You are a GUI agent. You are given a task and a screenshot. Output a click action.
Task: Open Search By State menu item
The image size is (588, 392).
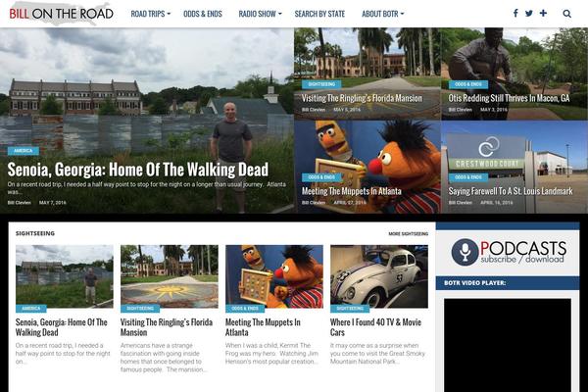(319, 14)
